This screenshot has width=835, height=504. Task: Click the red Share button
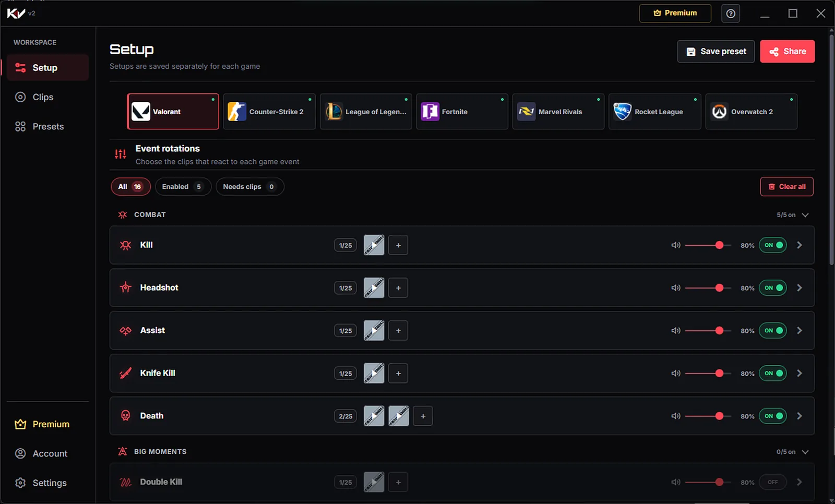(x=788, y=52)
